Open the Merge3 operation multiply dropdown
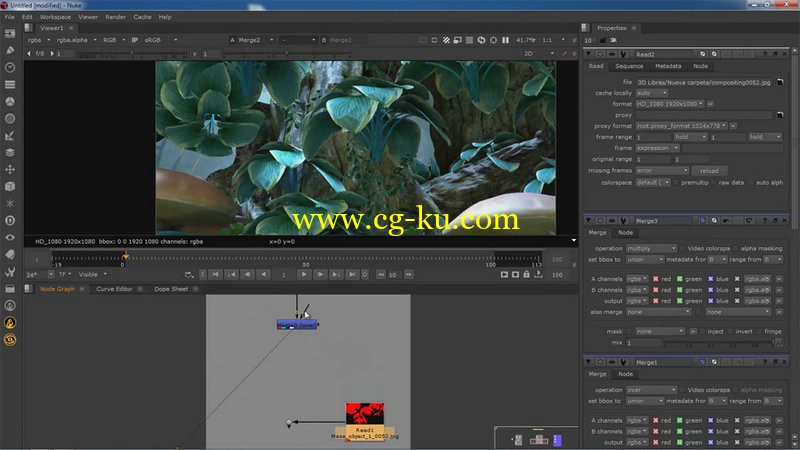This screenshot has width=800, height=450. pos(651,248)
